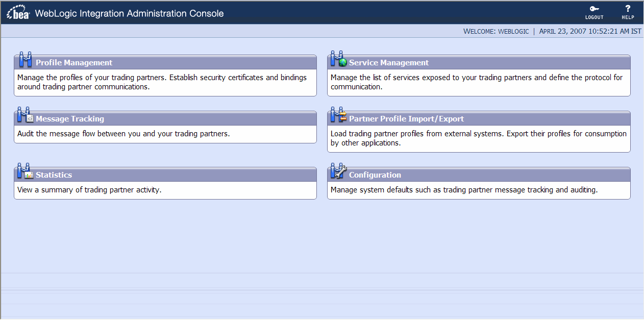This screenshot has width=644, height=320.
Task: Click the BEA logo in header
Action: click(18, 13)
